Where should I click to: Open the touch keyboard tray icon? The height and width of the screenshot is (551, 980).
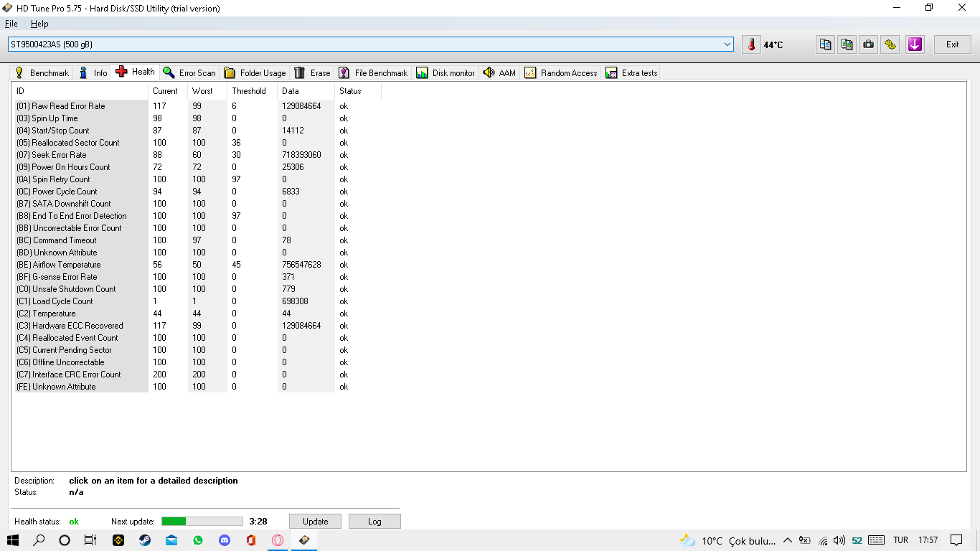876,540
